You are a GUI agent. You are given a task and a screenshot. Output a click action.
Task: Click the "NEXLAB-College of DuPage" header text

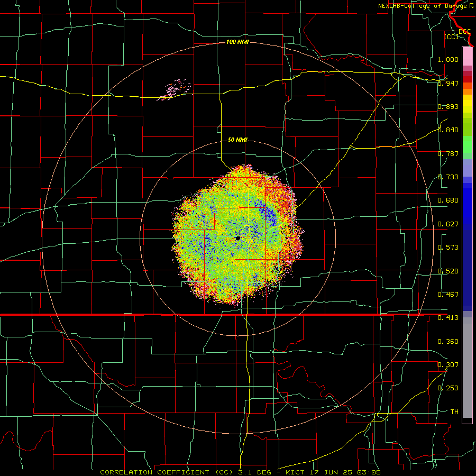[x=422, y=6]
